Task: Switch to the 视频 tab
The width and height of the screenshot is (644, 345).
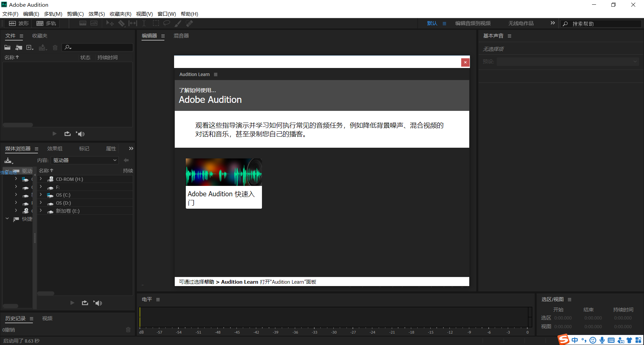Action: click(x=47, y=319)
